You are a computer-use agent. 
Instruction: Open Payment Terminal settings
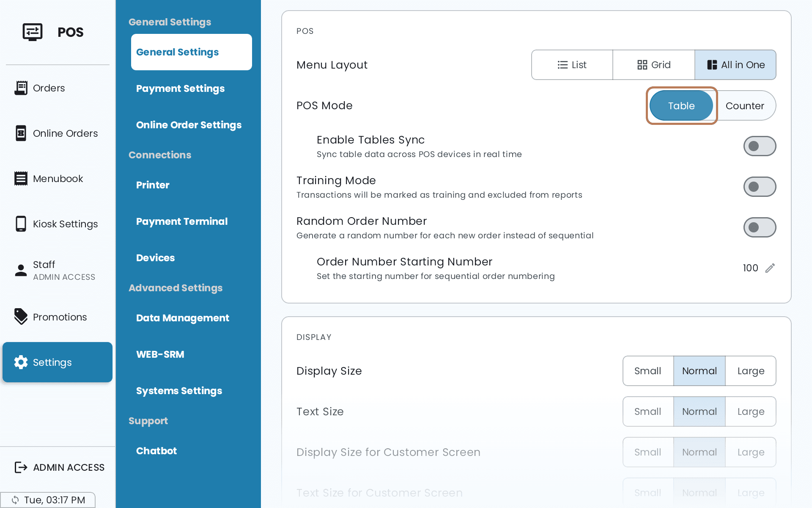click(x=192, y=221)
